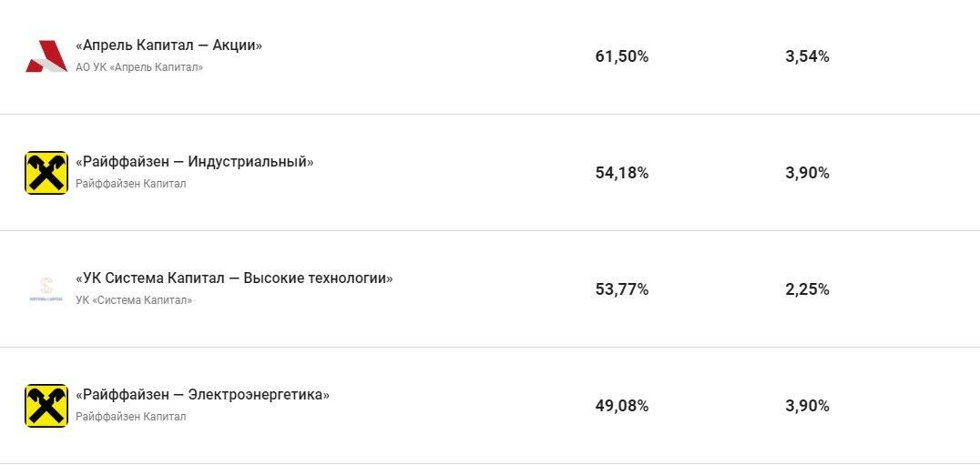Open the «Апрель Капитал — Акции» fund

[168, 45]
